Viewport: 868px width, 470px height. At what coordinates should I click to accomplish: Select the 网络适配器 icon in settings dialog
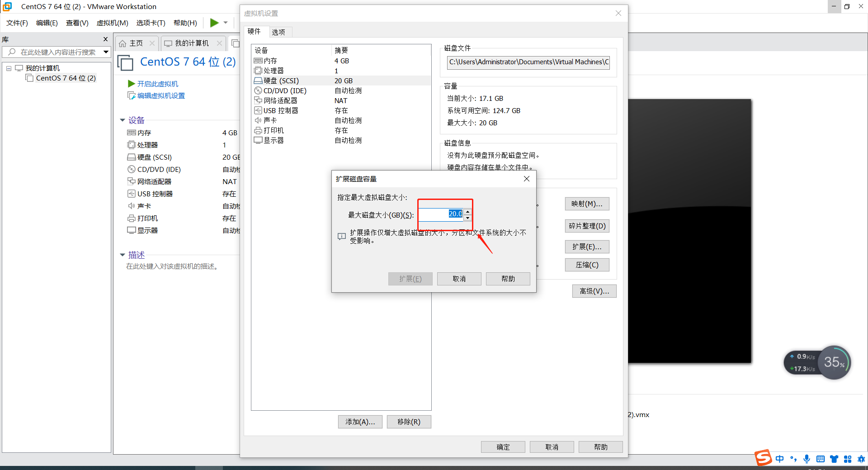[258, 100]
